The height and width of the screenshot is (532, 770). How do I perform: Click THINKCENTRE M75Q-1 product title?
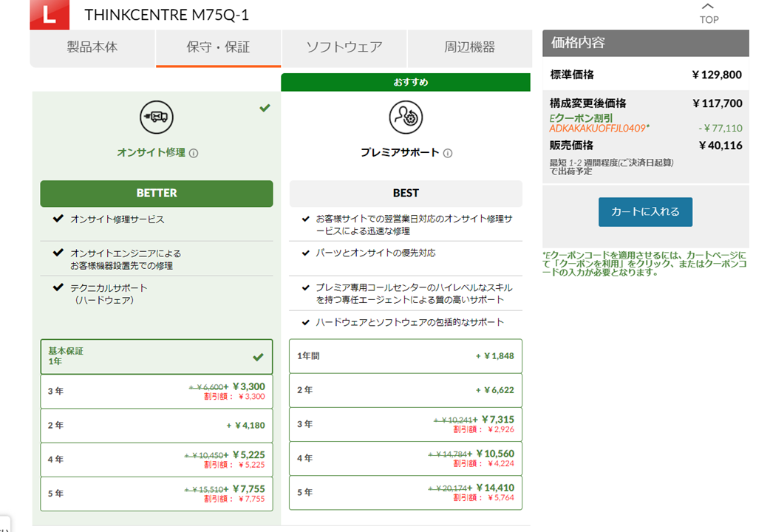point(166,16)
